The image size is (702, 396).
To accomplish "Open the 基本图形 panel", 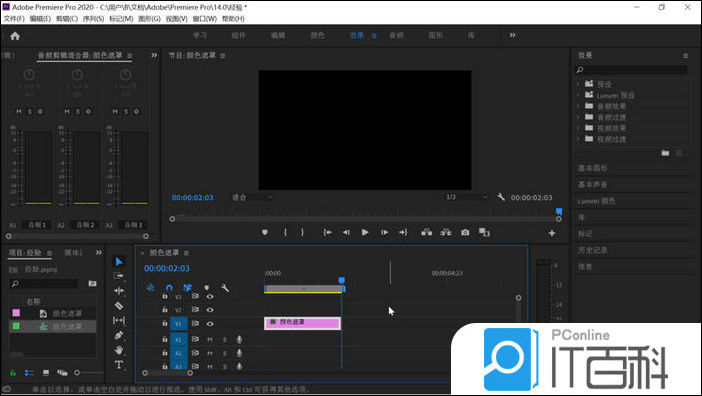I will click(592, 168).
